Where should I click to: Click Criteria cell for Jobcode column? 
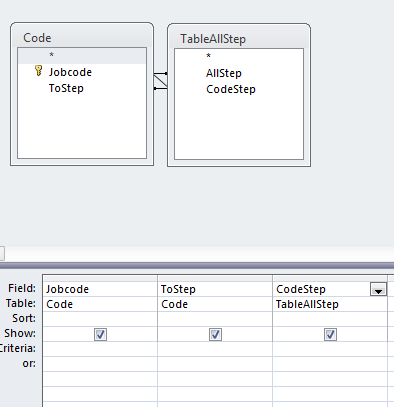coord(100,349)
